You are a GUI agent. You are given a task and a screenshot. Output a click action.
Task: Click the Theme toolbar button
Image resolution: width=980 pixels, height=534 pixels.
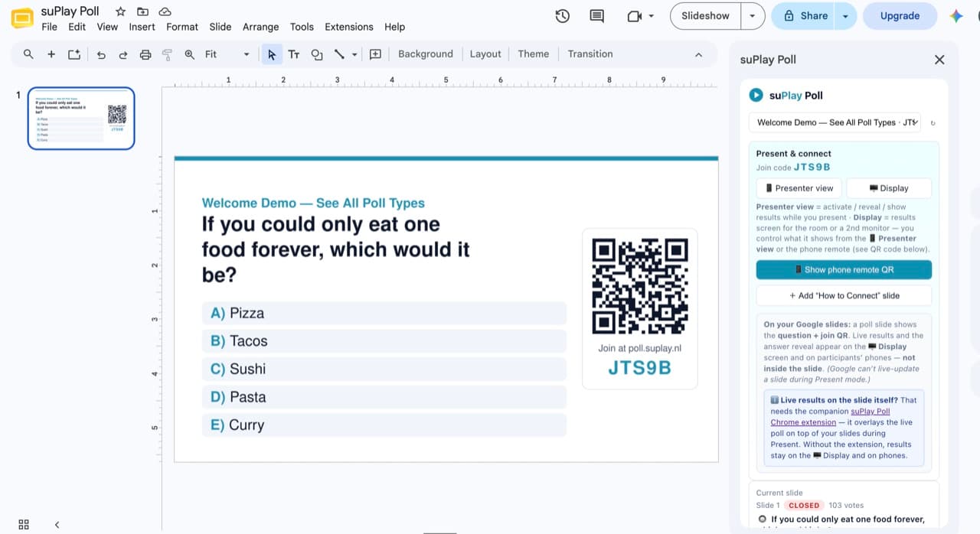(533, 54)
